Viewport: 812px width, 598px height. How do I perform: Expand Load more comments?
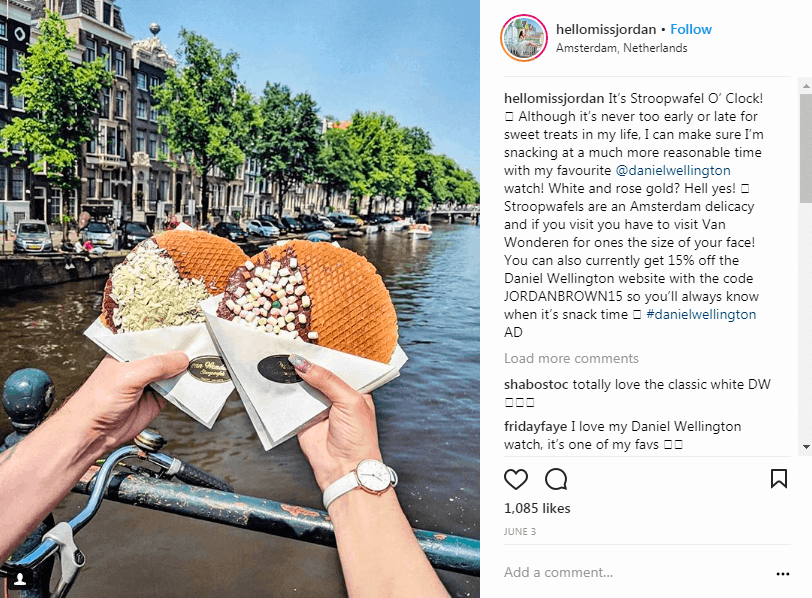pos(571,358)
